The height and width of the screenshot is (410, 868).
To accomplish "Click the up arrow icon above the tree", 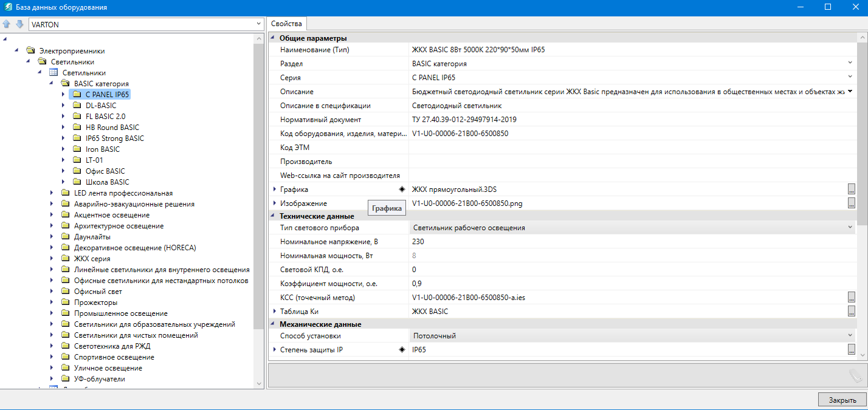I will [x=7, y=24].
